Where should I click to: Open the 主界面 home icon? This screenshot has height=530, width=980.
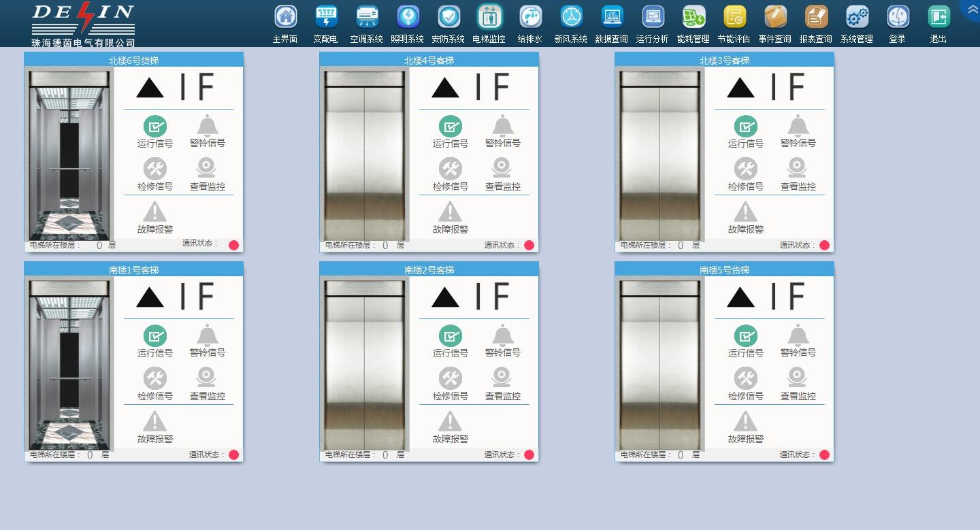point(285,17)
